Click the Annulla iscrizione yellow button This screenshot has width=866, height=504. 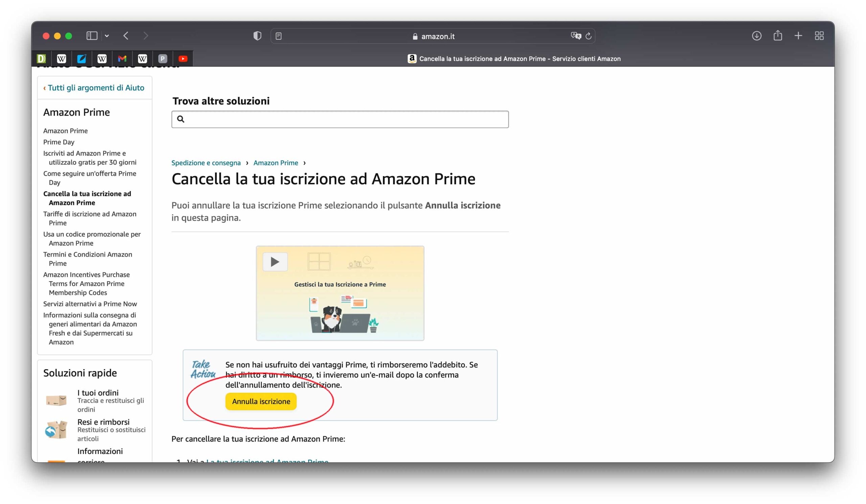click(x=261, y=401)
